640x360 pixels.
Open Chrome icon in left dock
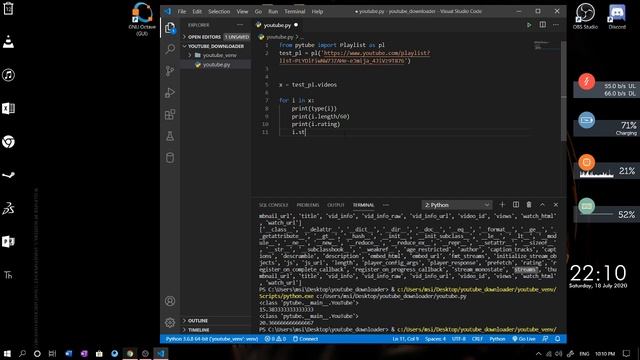tap(8, 142)
